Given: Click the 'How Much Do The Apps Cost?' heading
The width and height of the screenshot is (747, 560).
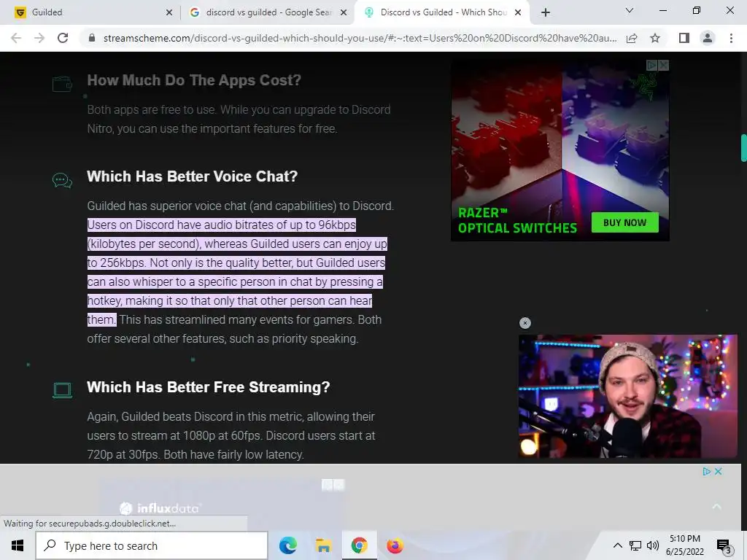Looking at the screenshot, I should 194,80.
